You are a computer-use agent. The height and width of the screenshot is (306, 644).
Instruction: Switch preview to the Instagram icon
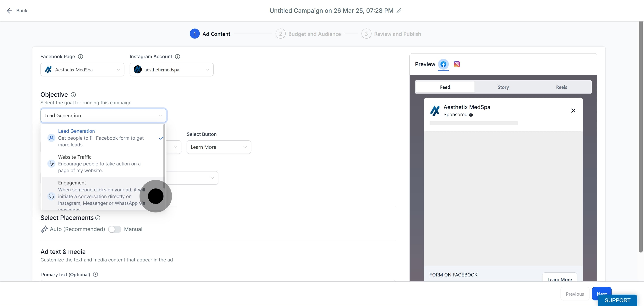tap(456, 64)
